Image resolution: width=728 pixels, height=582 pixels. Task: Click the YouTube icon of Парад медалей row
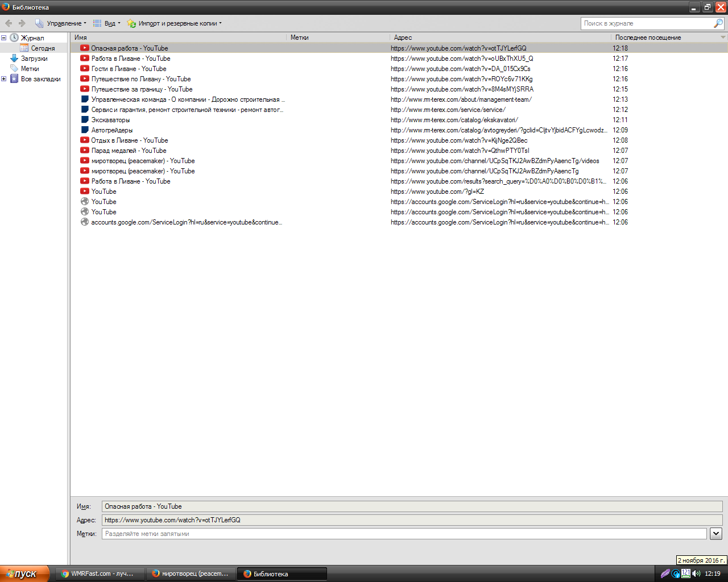pos(85,151)
